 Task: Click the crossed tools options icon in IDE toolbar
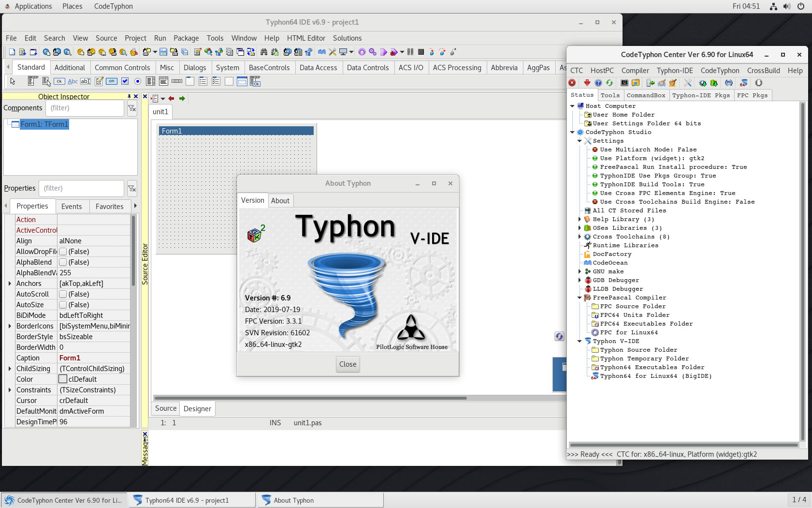(333, 52)
